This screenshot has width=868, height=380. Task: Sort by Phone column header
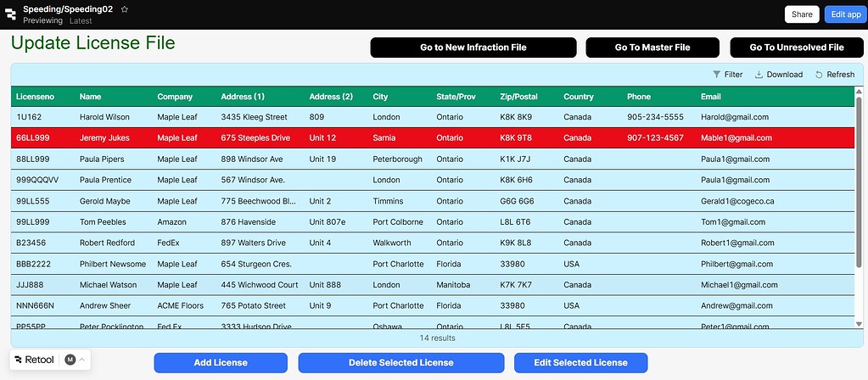pos(639,97)
